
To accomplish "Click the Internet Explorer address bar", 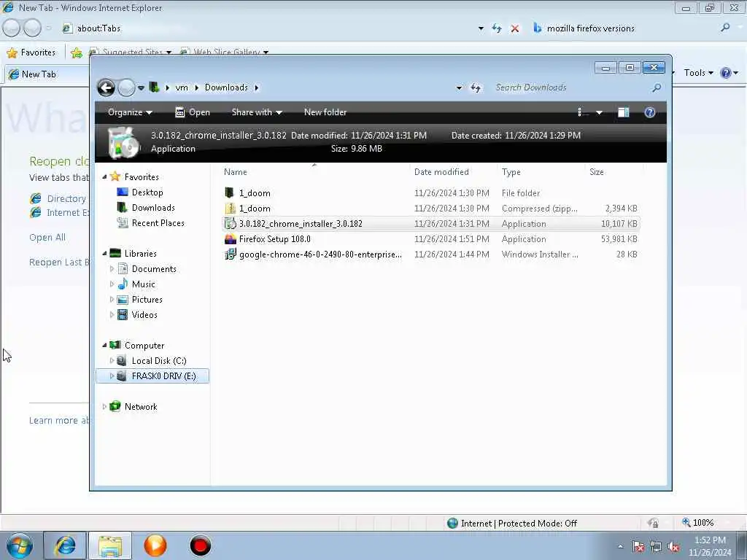I will [x=267, y=28].
